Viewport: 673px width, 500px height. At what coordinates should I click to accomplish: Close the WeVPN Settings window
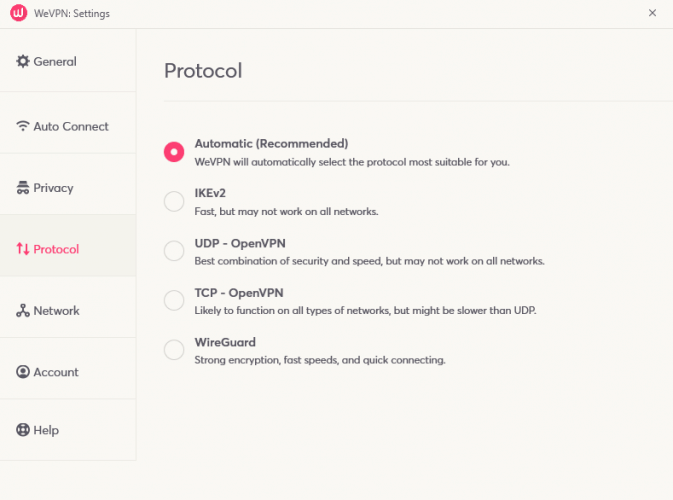pyautogui.click(x=652, y=14)
